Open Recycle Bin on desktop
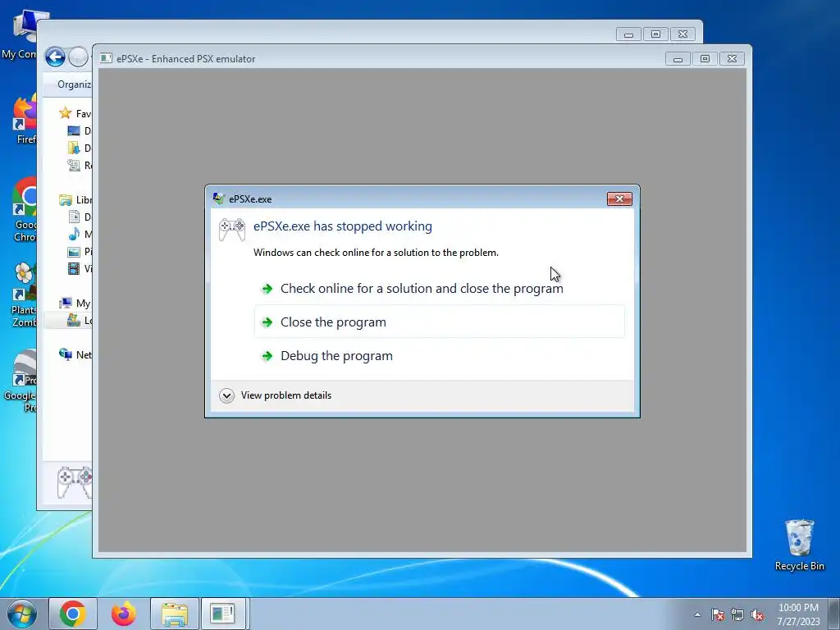The height and width of the screenshot is (630, 840). [799, 545]
